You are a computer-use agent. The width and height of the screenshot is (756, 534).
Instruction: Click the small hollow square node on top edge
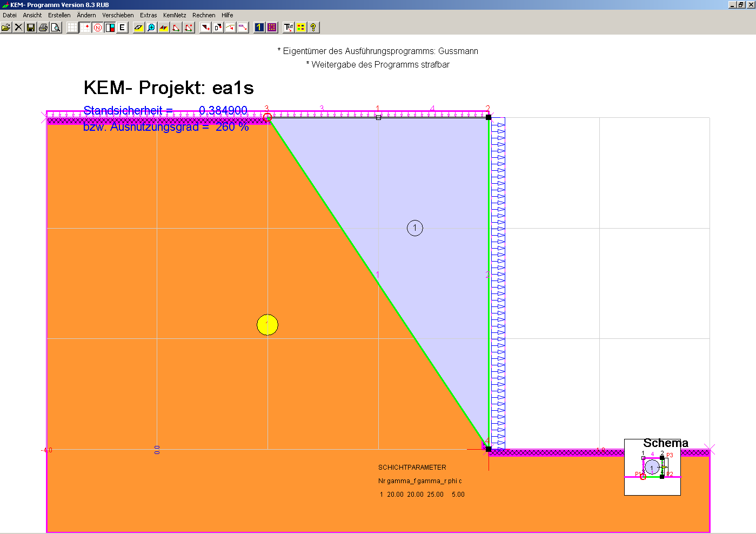(378, 117)
